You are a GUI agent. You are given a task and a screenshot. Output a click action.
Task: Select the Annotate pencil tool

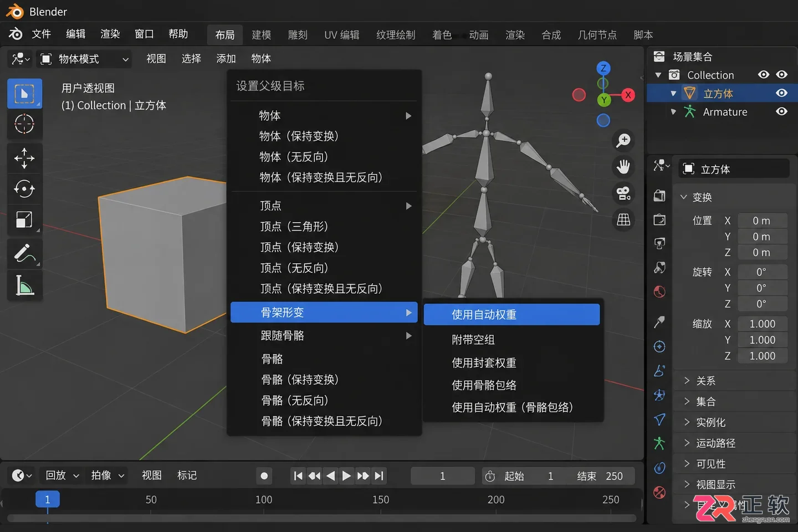(x=24, y=254)
